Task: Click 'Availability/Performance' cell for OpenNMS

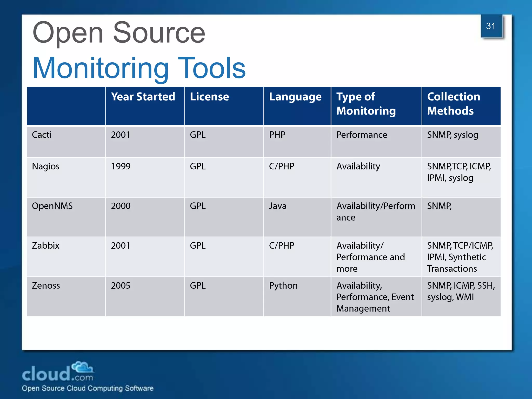Action: [376, 217]
